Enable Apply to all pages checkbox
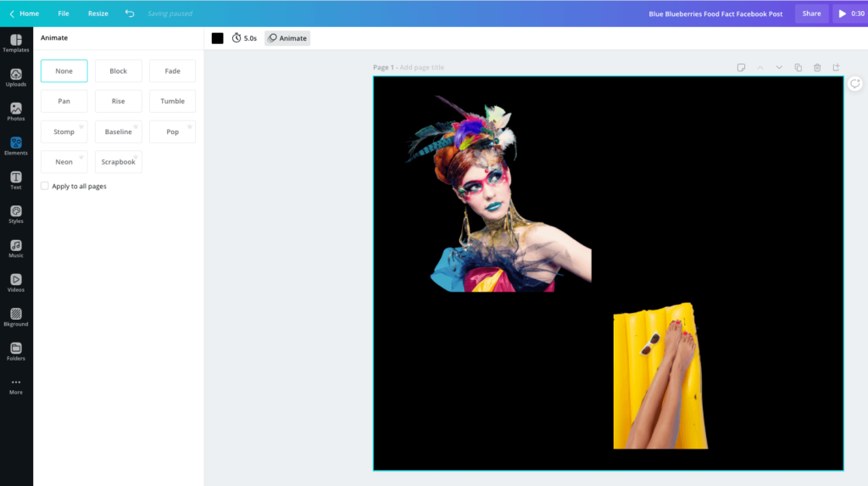The width and height of the screenshot is (868, 486). 45,186
